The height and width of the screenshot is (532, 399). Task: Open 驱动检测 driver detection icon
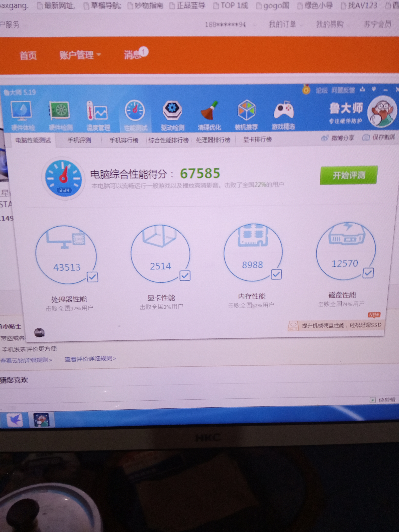(x=172, y=115)
